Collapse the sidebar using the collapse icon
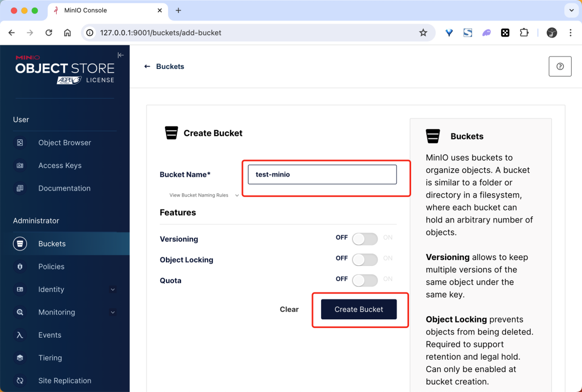Viewport: 582px width, 392px height. pos(121,55)
